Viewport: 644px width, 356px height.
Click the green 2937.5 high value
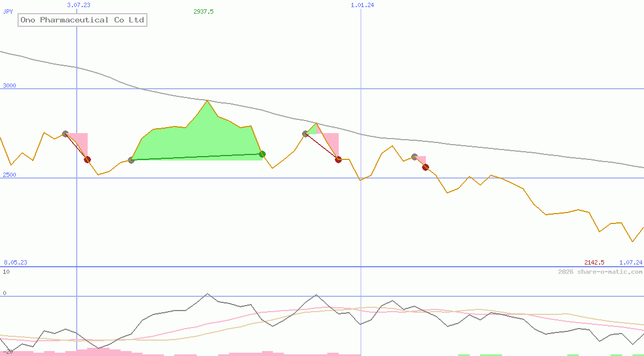click(x=203, y=12)
